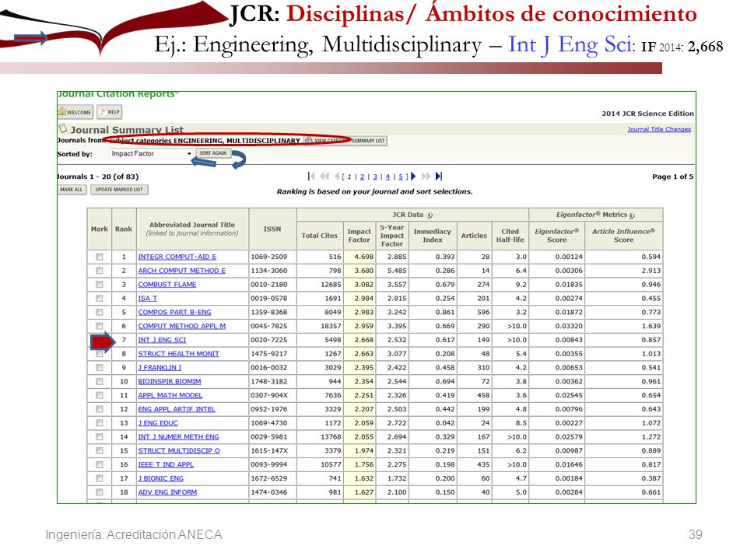Open INT J NUMER METH ENG journal link

[x=179, y=436]
